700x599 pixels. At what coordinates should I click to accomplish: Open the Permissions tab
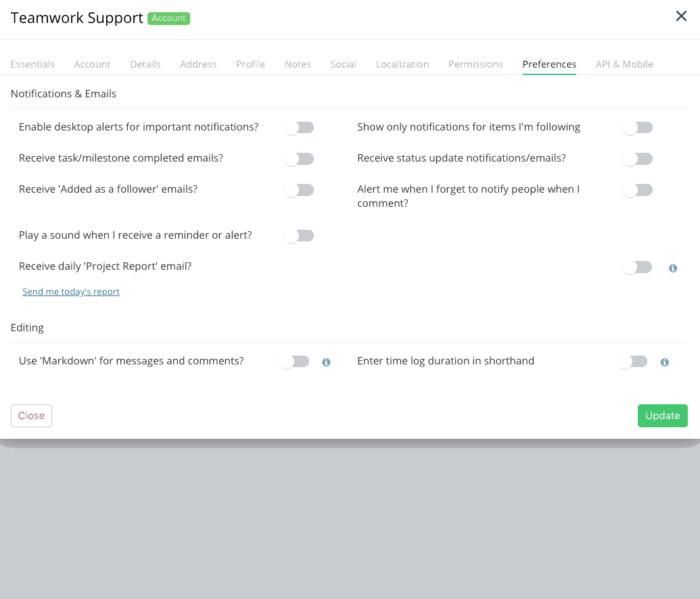(x=475, y=64)
